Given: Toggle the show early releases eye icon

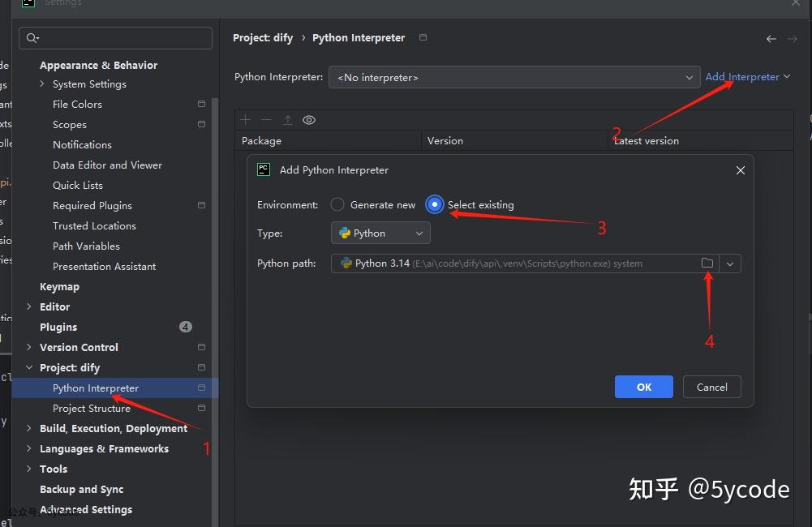Looking at the screenshot, I should (309, 120).
